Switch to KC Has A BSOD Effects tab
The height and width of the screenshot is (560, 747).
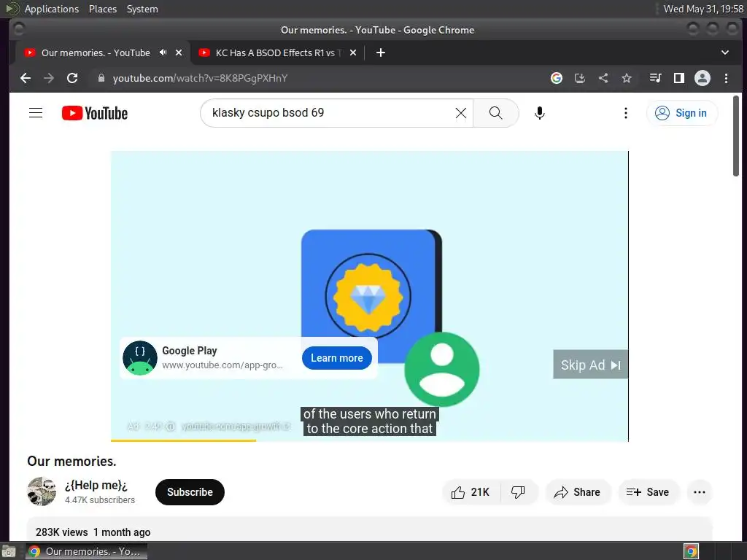coord(279,52)
